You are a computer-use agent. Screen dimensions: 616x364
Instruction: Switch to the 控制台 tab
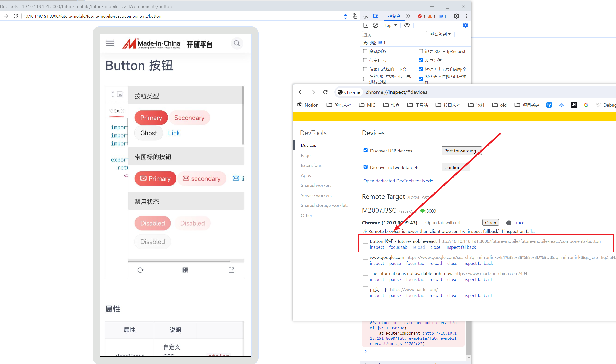pyautogui.click(x=394, y=16)
